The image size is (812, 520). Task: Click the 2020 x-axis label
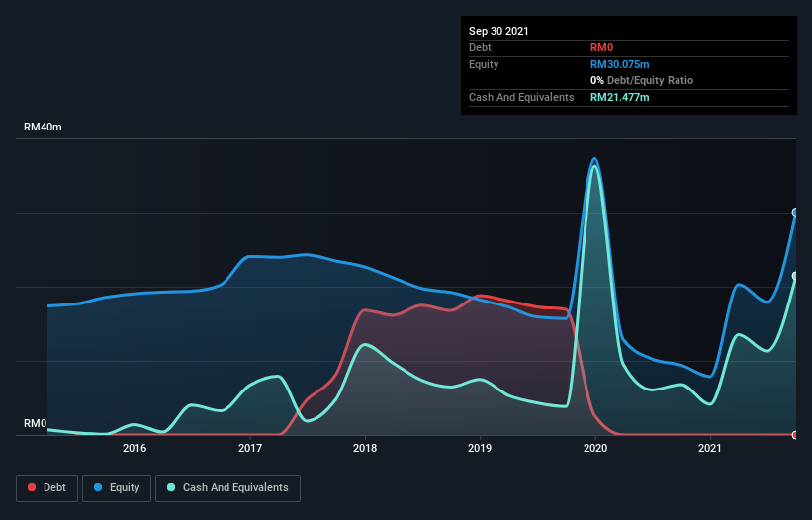coord(595,448)
